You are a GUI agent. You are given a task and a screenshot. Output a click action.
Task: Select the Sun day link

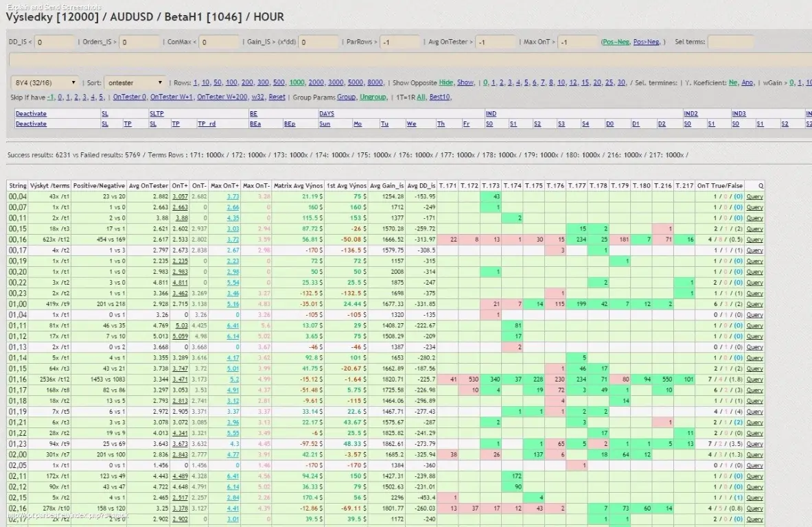(x=324, y=124)
